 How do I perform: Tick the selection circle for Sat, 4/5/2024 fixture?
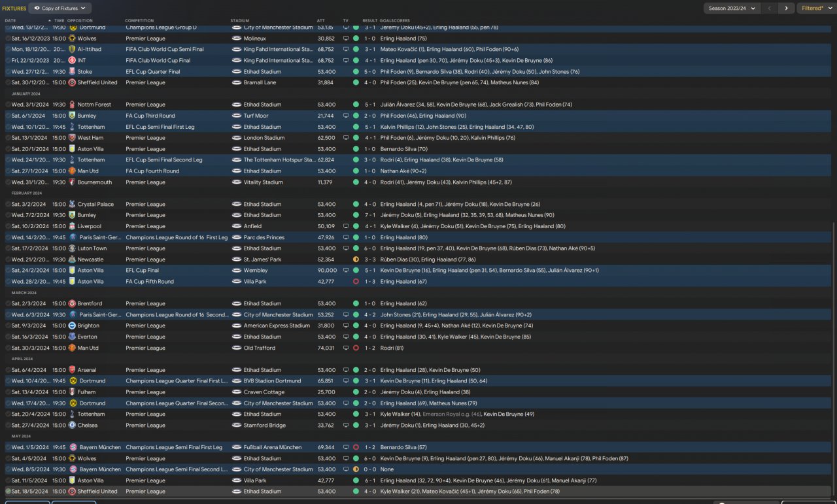point(9,458)
